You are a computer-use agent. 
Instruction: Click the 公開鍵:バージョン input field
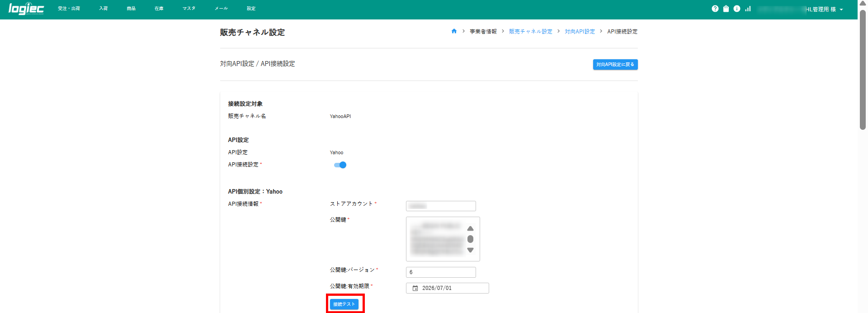pos(441,272)
